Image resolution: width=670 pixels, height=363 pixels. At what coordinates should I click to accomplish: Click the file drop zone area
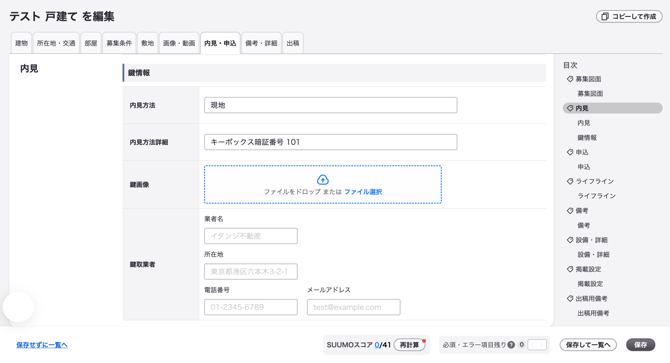click(323, 184)
